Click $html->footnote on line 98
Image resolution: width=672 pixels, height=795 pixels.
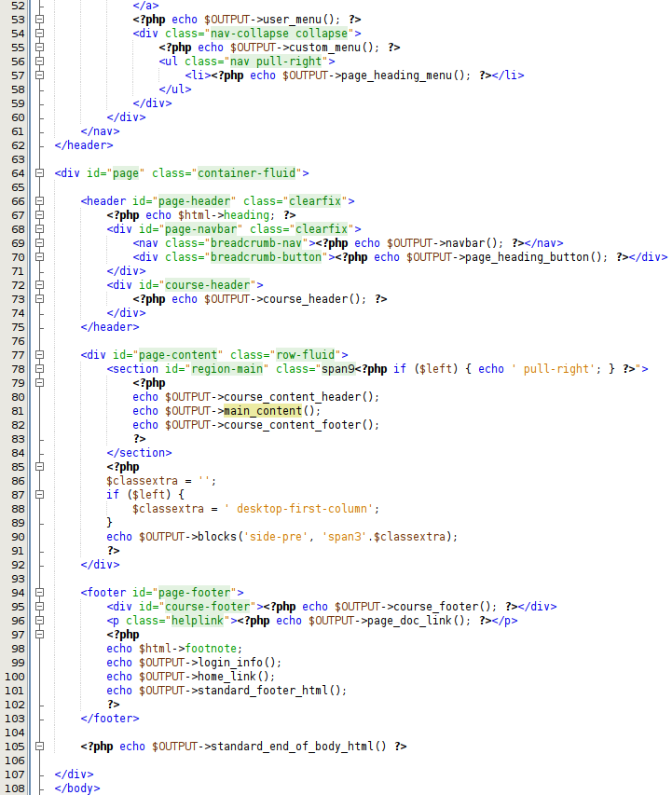pyautogui.click(x=187, y=649)
